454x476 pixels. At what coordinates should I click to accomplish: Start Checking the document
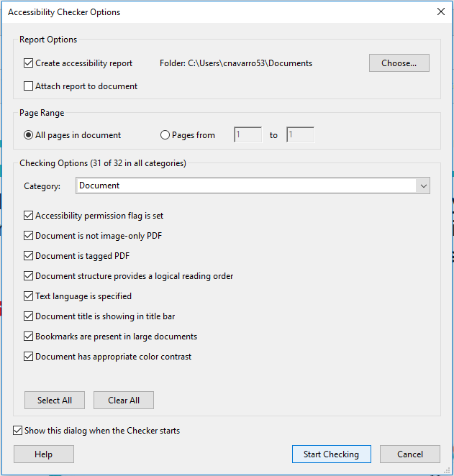coord(332,454)
